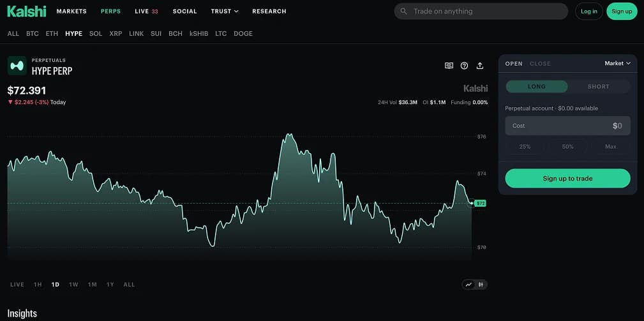Click the Trade on anything search field
Viewport: 644px width, 321px height.
pyautogui.click(x=481, y=11)
